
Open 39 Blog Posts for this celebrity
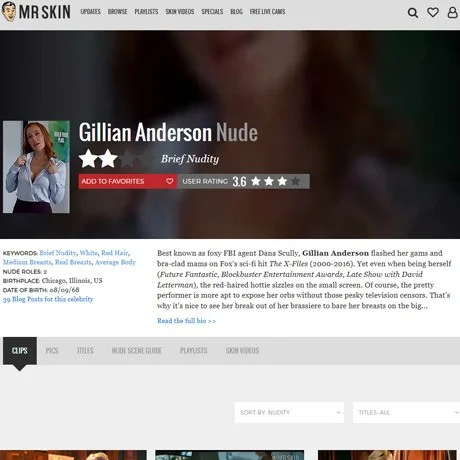pyautogui.click(x=48, y=299)
